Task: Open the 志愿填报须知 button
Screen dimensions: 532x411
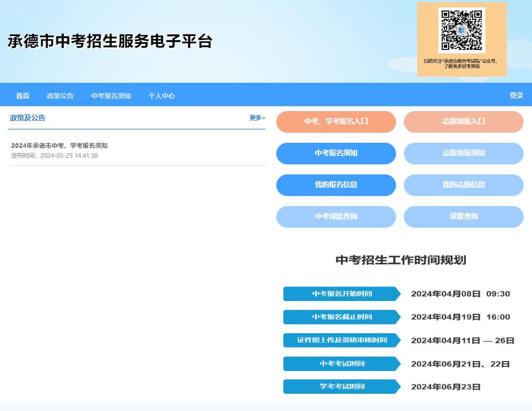Action: [463, 153]
